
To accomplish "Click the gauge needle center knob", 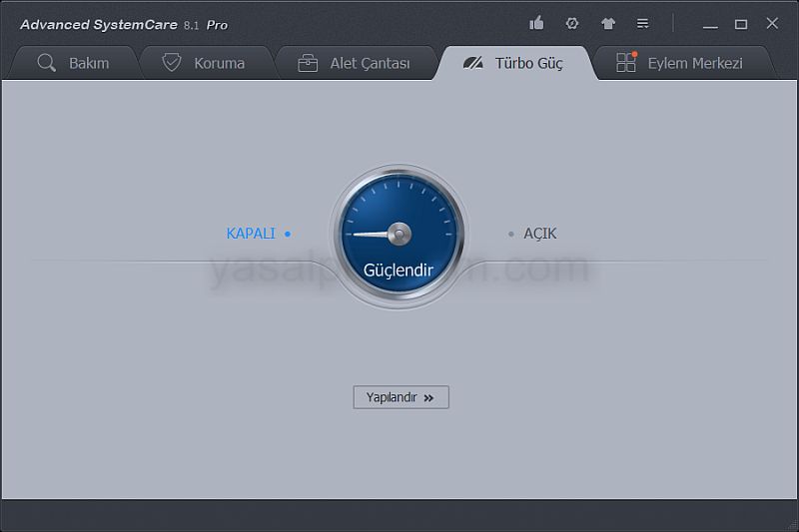I will tap(399, 235).
